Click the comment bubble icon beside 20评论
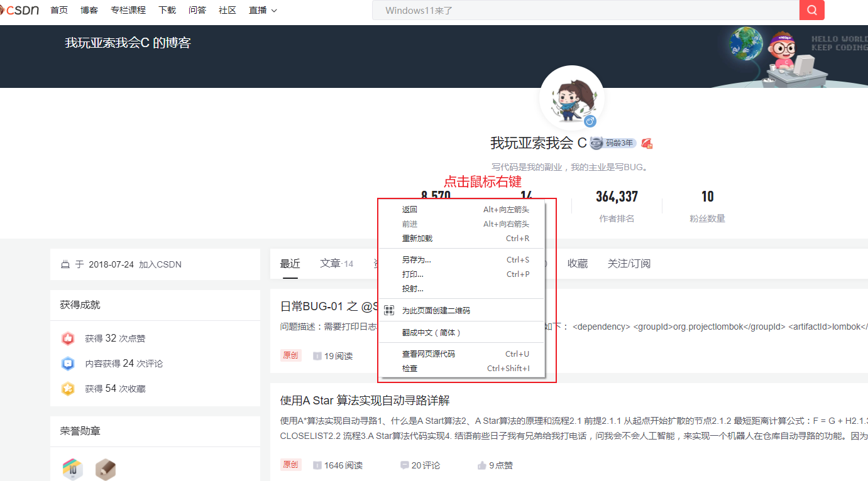This screenshot has height=481, width=868. (x=404, y=465)
